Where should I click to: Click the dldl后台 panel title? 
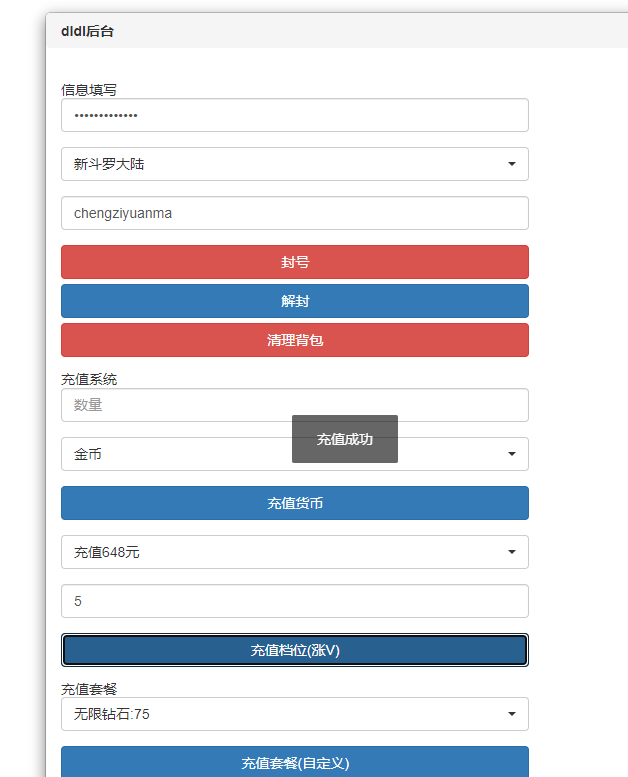[x=88, y=31]
